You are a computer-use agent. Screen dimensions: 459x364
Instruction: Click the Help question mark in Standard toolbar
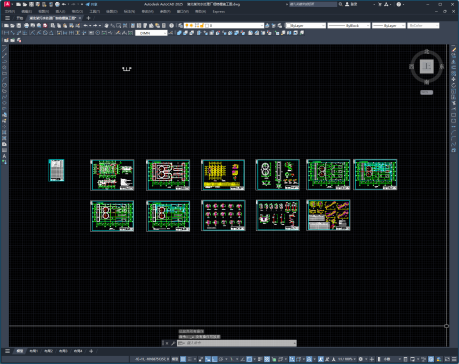(x=171, y=26)
